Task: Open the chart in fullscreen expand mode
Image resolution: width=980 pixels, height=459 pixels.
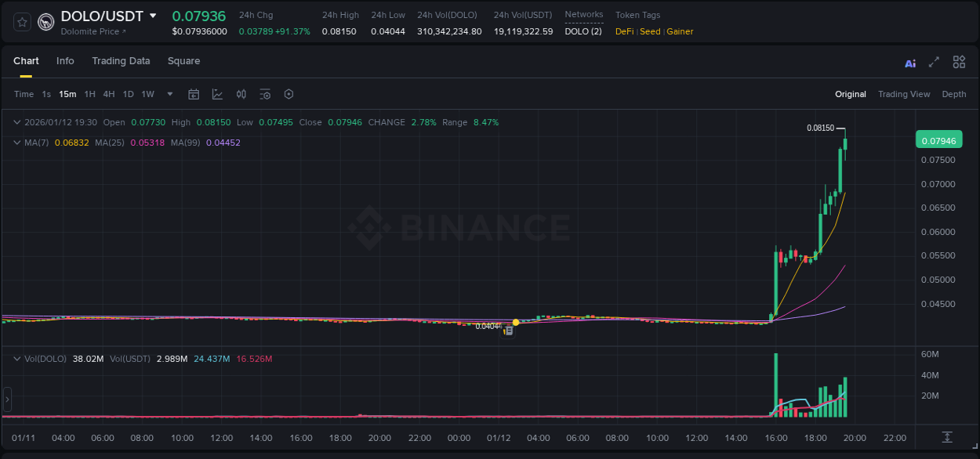Action: 933,62
